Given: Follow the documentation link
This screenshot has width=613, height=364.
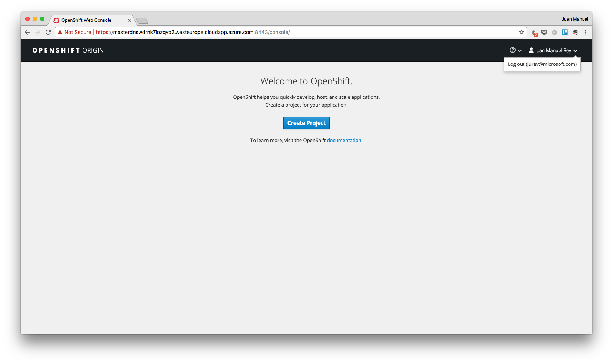Looking at the screenshot, I should pyautogui.click(x=344, y=140).
